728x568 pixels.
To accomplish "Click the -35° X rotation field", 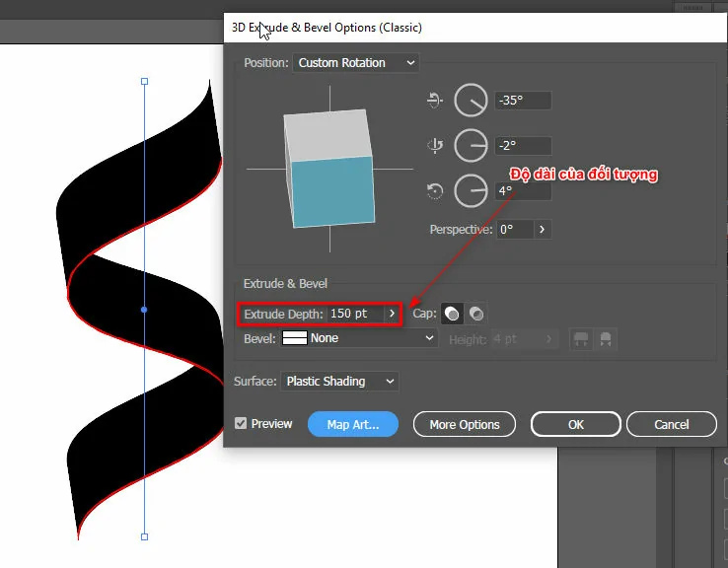I will coord(523,101).
